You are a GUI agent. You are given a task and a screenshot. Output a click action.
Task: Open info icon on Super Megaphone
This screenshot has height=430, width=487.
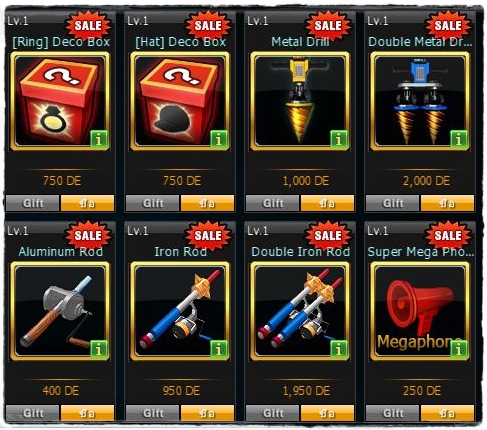click(459, 349)
